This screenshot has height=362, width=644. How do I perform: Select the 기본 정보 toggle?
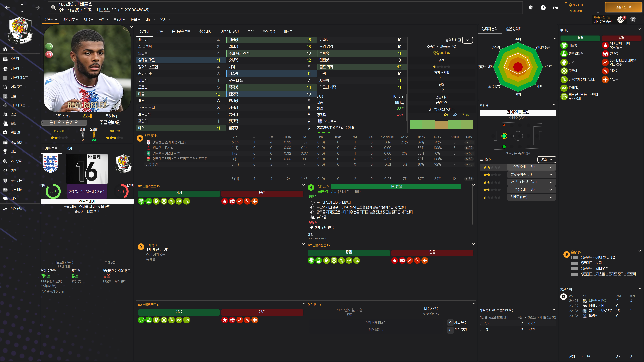coord(51,148)
